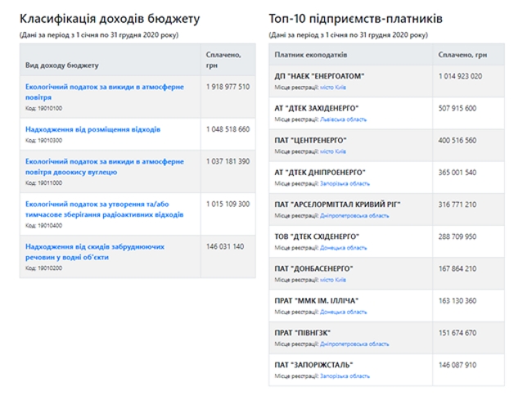The height and width of the screenshot is (396, 532).
Task: Click the company name ДП "НАЕК "ЕНЕРГОАТОМ"
Action: click(319, 76)
